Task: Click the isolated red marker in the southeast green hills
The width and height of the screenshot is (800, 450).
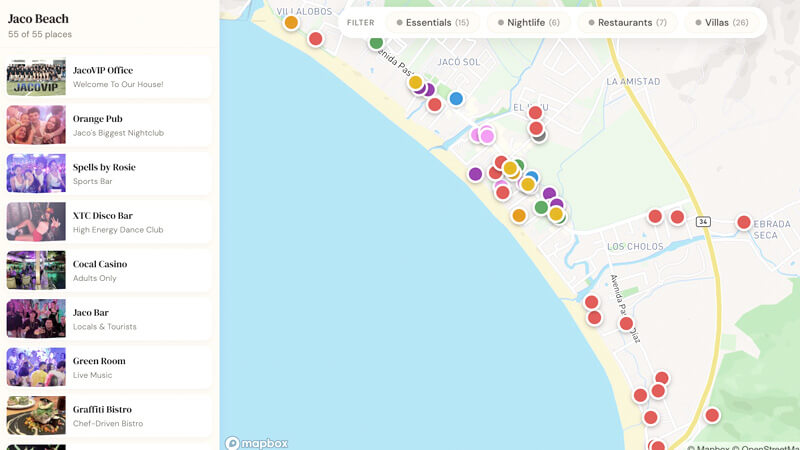Action: click(x=712, y=415)
